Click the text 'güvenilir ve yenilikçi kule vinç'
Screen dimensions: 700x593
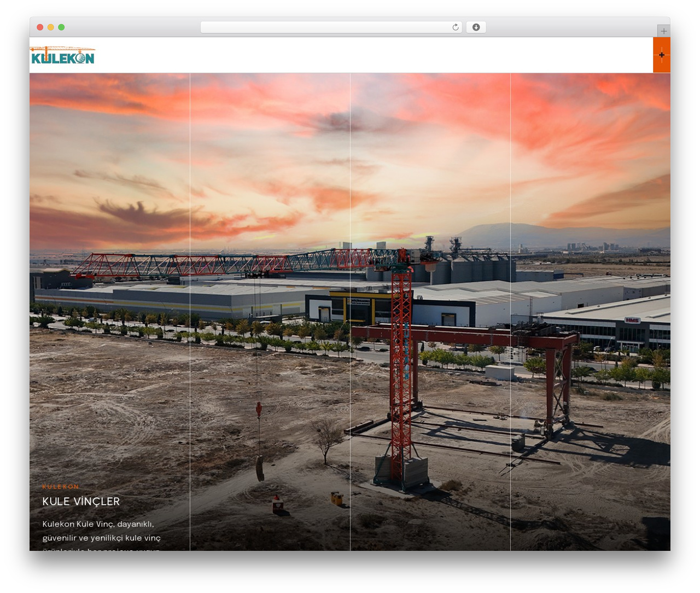pyautogui.click(x=102, y=538)
